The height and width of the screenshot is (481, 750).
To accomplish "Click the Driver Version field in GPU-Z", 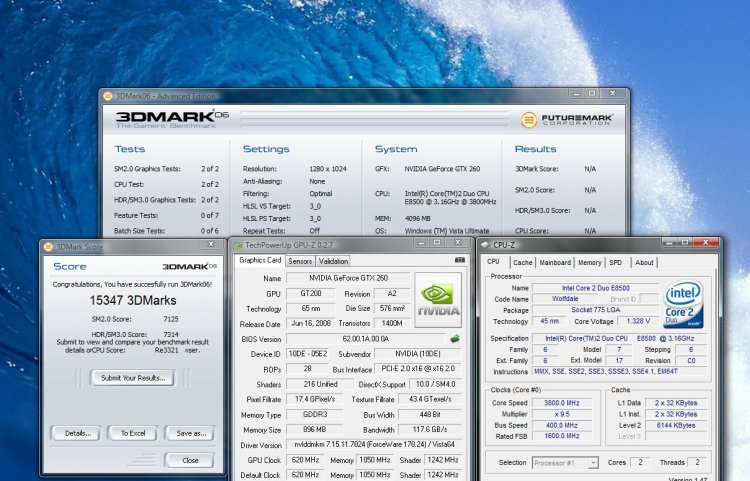I will pyautogui.click(x=374, y=445).
